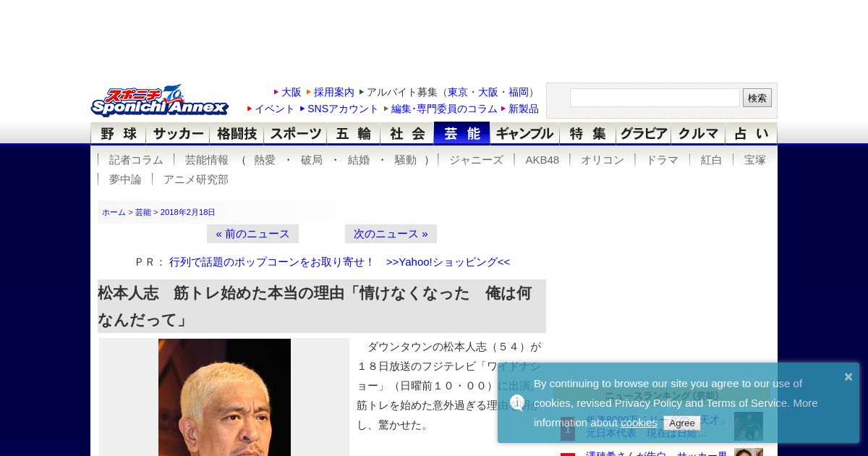The width and height of the screenshot is (868, 456).
Task: Open the 宝塚 submenu item
Action: [754, 160]
